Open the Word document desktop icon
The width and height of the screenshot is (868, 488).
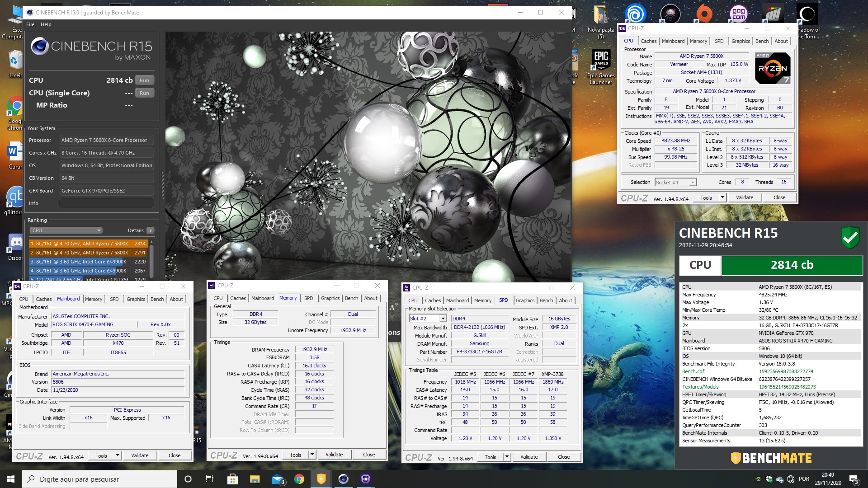tap(14, 156)
